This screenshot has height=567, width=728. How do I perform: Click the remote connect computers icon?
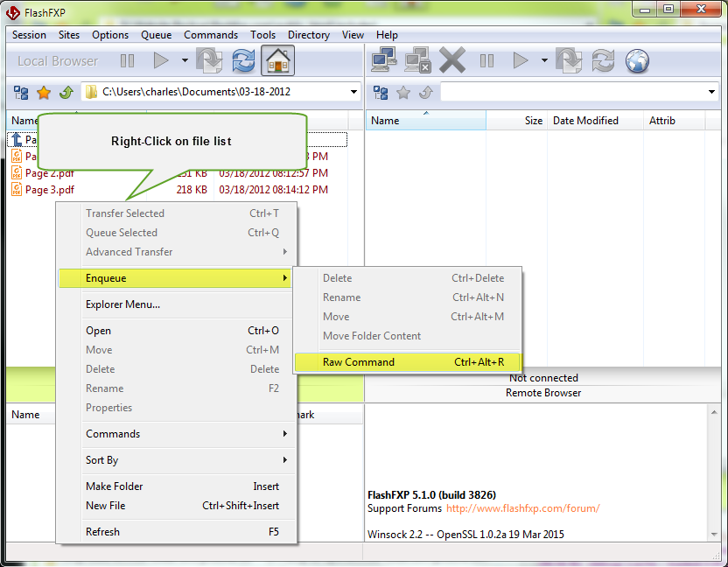click(383, 60)
